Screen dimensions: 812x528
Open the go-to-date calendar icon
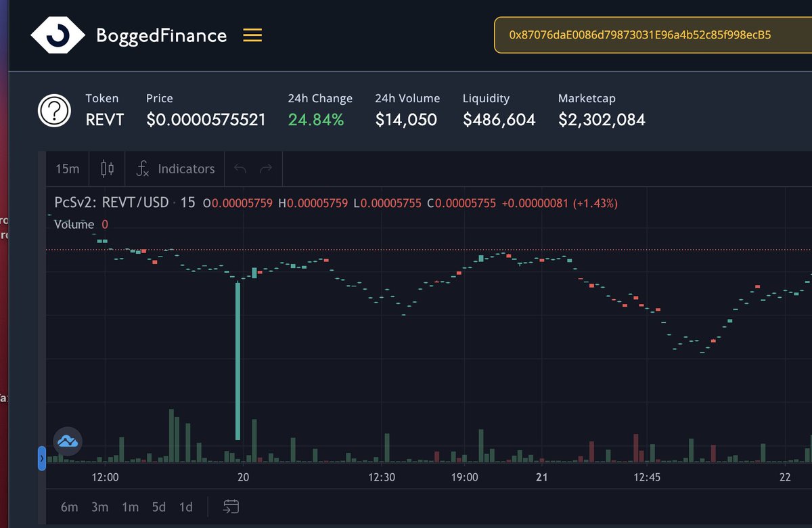click(x=229, y=506)
